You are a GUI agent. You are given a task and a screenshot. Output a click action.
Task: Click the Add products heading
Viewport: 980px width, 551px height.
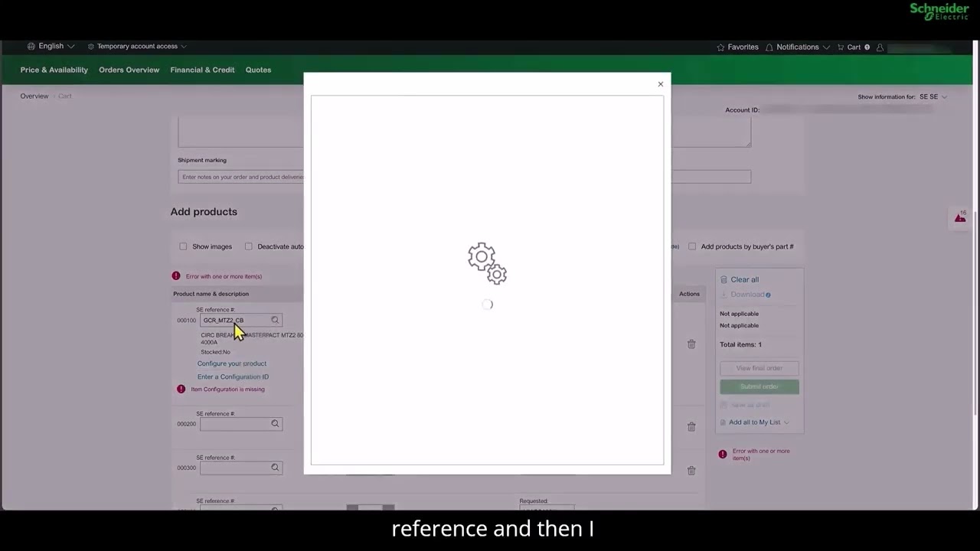click(x=204, y=212)
